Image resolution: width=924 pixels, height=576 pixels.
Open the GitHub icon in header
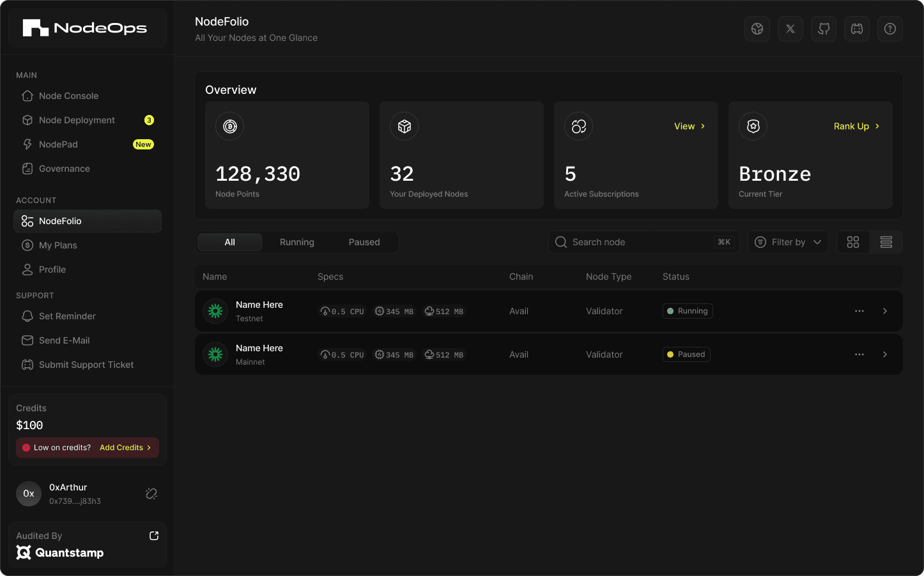coord(824,29)
